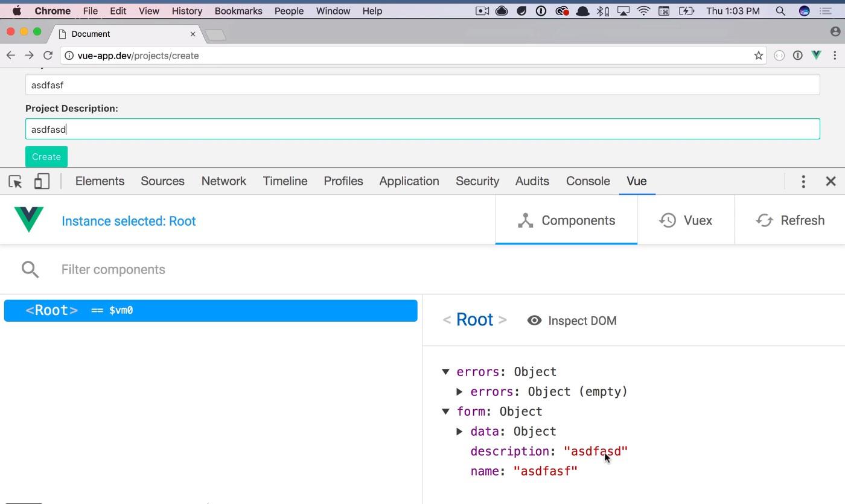Click the Vue devtools extension icon in toolbar

click(816, 56)
